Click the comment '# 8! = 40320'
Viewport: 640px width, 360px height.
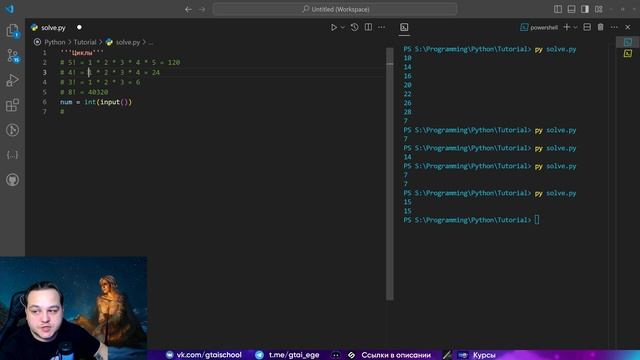(84, 92)
